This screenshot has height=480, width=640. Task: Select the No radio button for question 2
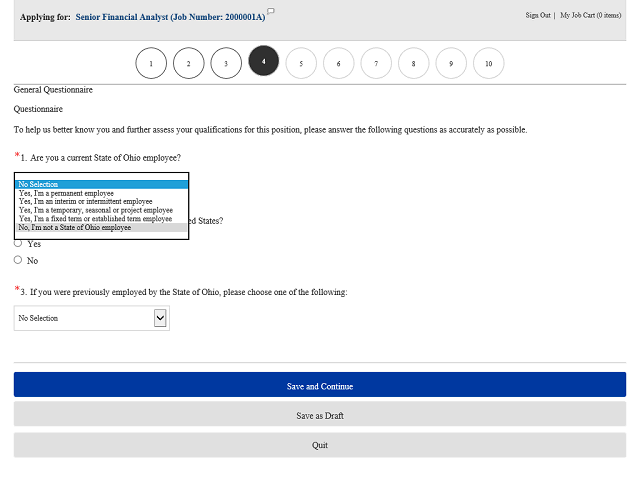coord(18,260)
